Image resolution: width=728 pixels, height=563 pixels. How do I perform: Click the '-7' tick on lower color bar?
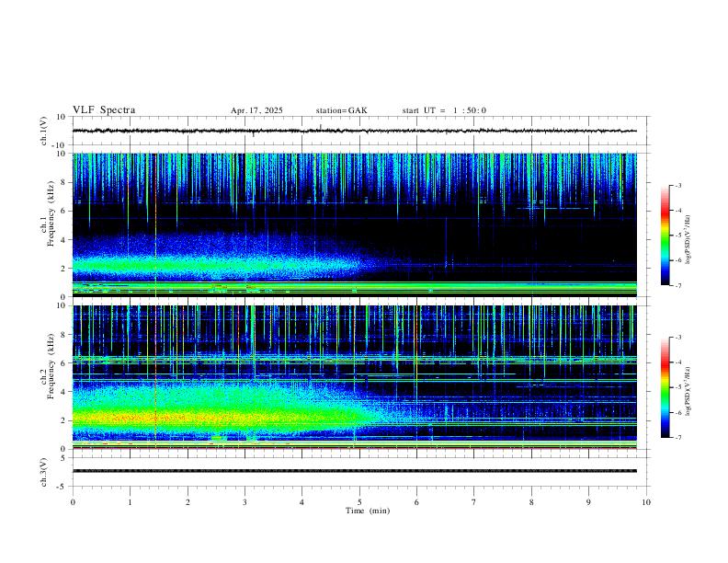(x=677, y=438)
